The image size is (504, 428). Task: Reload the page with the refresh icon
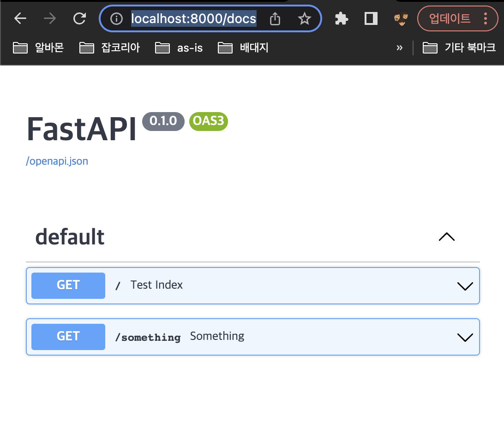click(x=79, y=18)
